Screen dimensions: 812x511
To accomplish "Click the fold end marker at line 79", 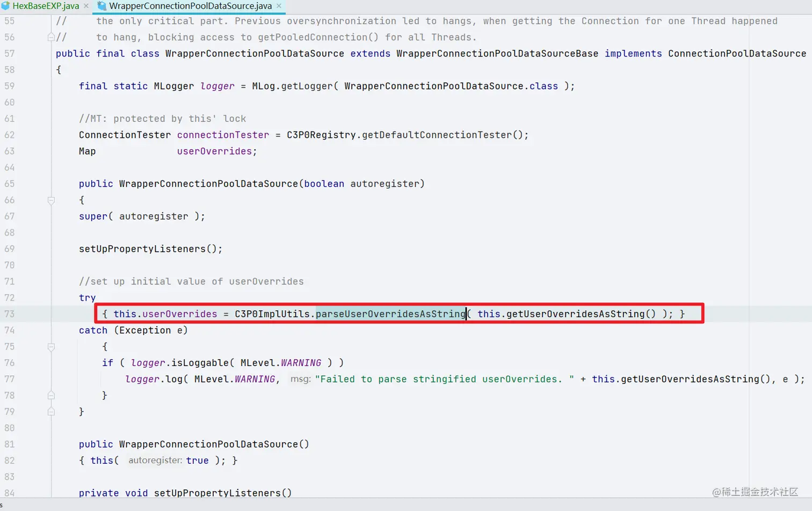I will pyautogui.click(x=51, y=412).
